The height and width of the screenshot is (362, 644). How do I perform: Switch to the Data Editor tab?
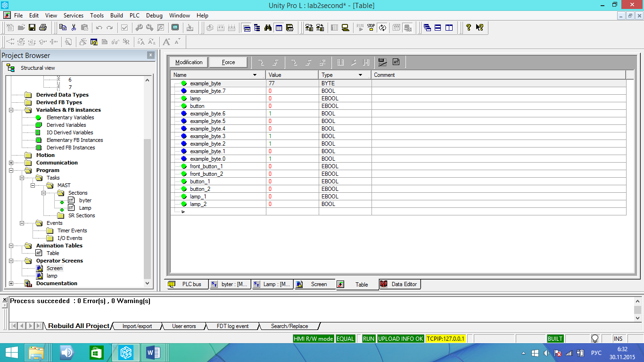coord(399,284)
